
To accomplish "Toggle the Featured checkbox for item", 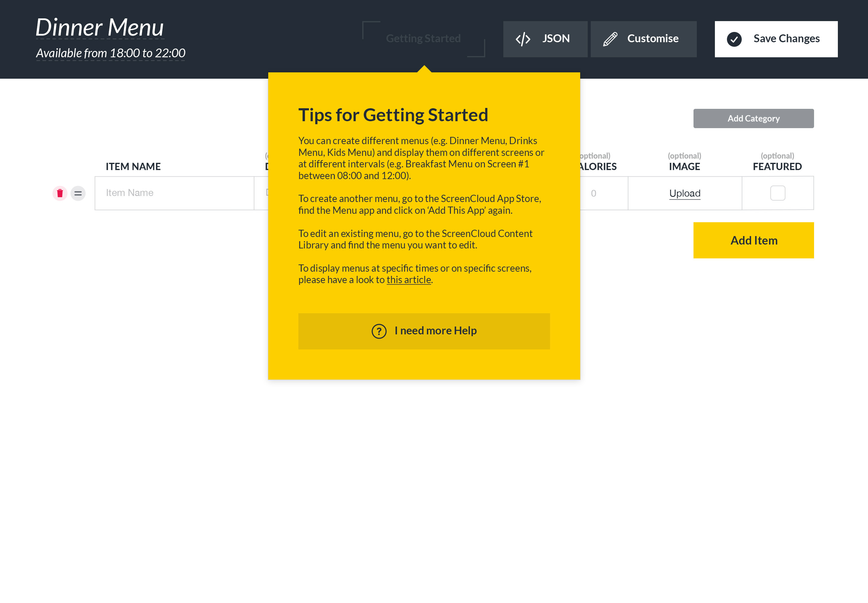I will [x=778, y=193].
